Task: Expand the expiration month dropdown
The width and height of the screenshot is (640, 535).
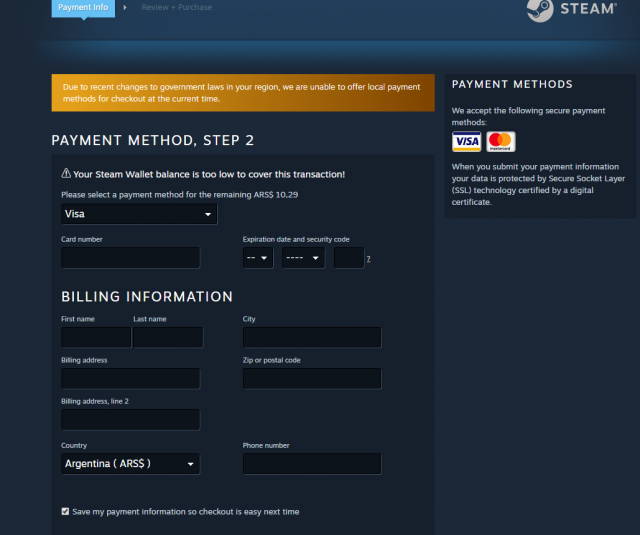Action: click(x=258, y=258)
